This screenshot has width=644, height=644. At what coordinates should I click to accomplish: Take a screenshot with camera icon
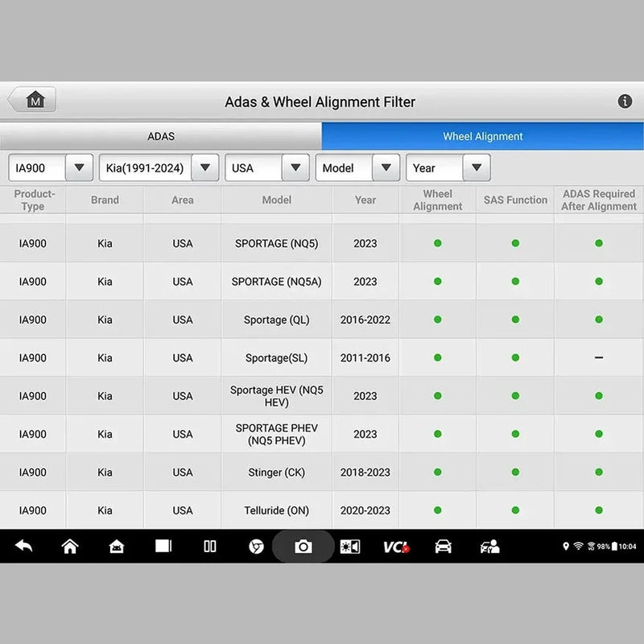303,547
